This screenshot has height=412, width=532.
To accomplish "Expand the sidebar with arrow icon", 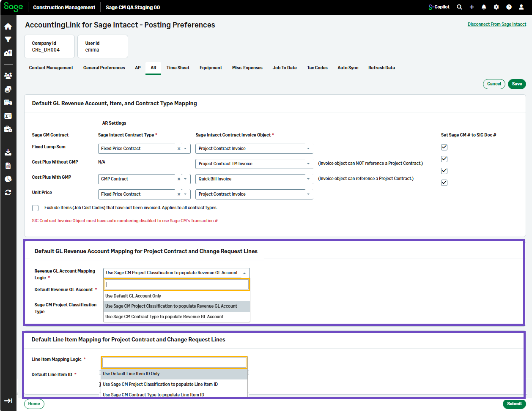I will coord(8,401).
